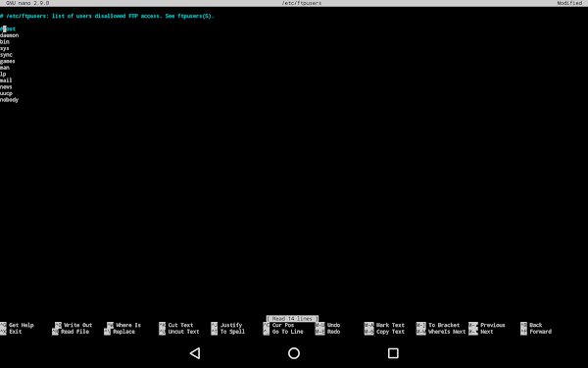
Task: Place cursor on the 'nobody' line
Action: tap(10, 100)
